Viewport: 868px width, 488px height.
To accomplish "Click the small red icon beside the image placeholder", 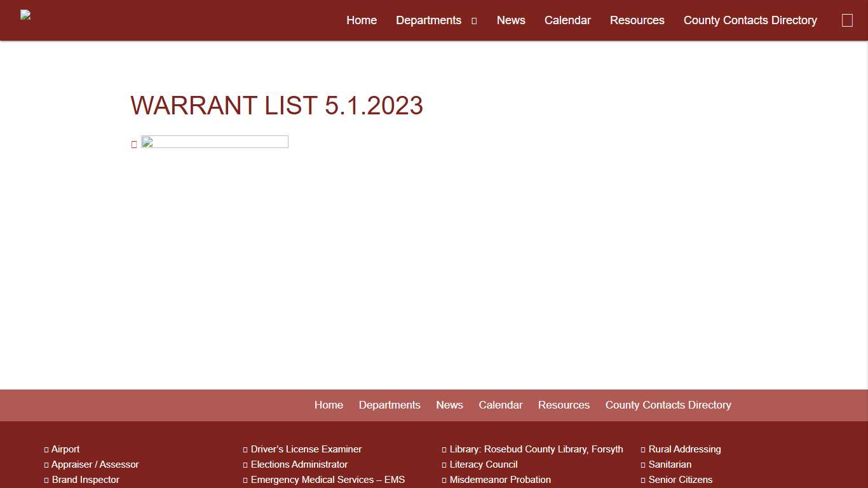I will (x=134, y=144).
